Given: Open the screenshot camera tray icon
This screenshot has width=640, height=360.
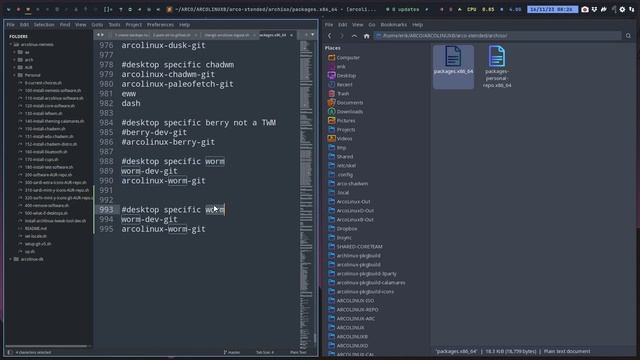Looking at the screenshot, I should click(585, 9).
